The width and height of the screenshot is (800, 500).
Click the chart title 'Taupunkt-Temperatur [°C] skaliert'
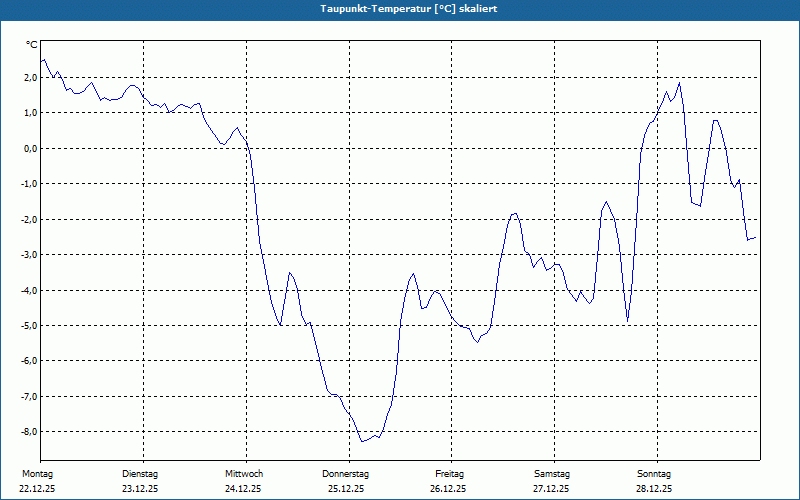(409, 9)
